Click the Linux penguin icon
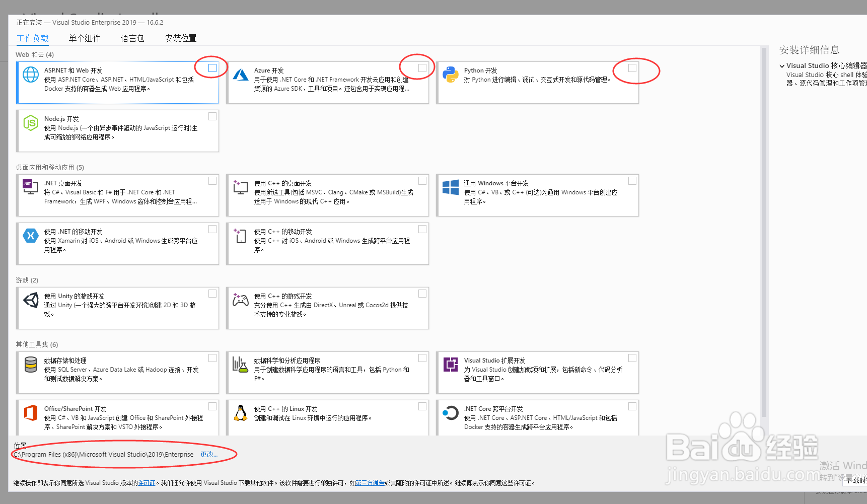867x504 pixels. tap(241, 412)
